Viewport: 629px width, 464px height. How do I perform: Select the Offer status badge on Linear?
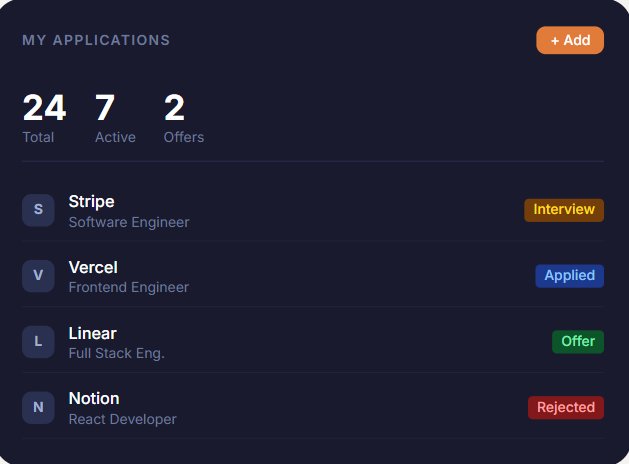click(578, 342)
